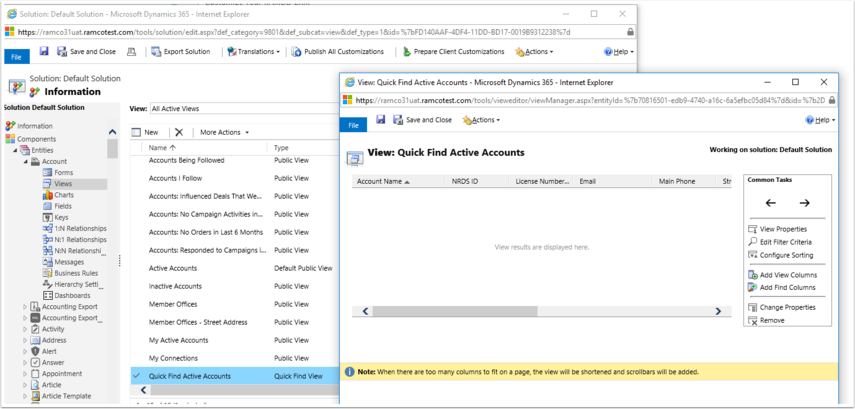The image size is (855, 409).
Task: Expand the Address entity node
Action: 25,340
